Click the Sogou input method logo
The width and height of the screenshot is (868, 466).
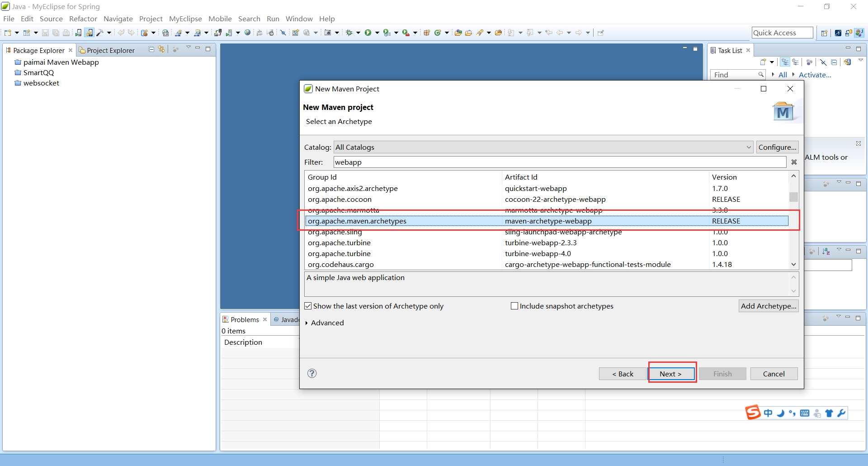[x=753, y=413]
